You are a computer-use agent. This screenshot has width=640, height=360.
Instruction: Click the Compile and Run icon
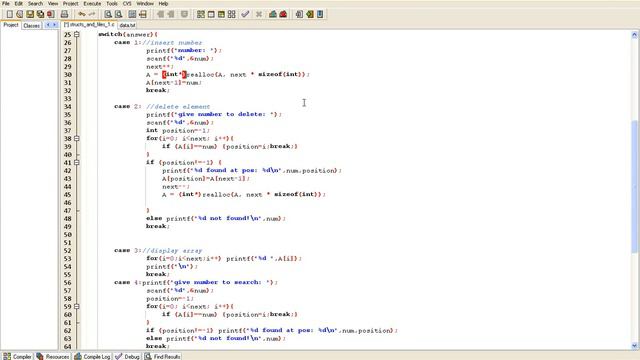click(x=221, y=14)
